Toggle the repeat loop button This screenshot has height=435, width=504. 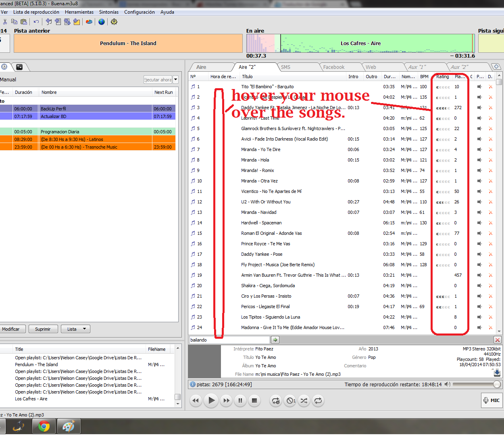318,400
